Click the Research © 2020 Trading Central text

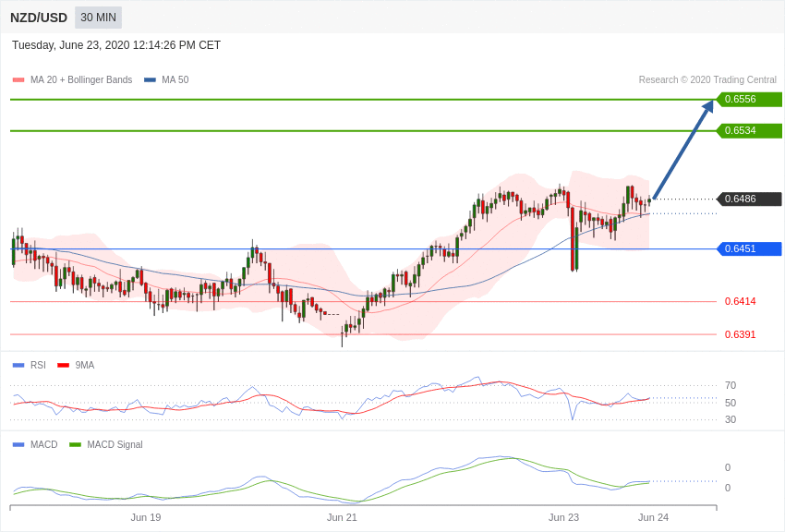(707, 80)
